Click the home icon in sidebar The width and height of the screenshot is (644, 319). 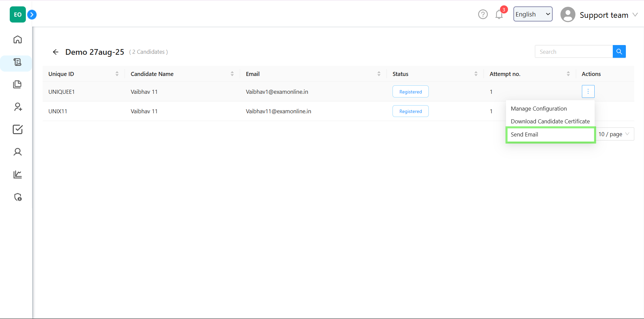pyautogui.click(x=17, y=40)
